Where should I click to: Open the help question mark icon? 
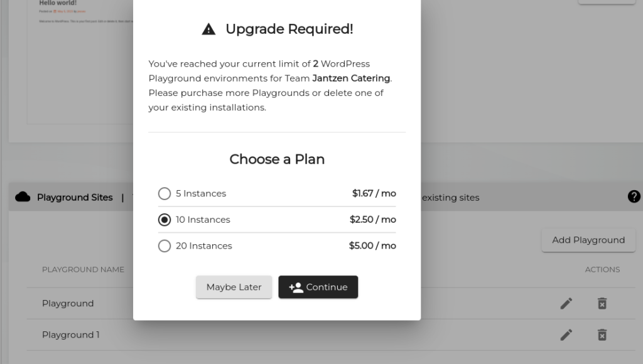coord(634,196)
